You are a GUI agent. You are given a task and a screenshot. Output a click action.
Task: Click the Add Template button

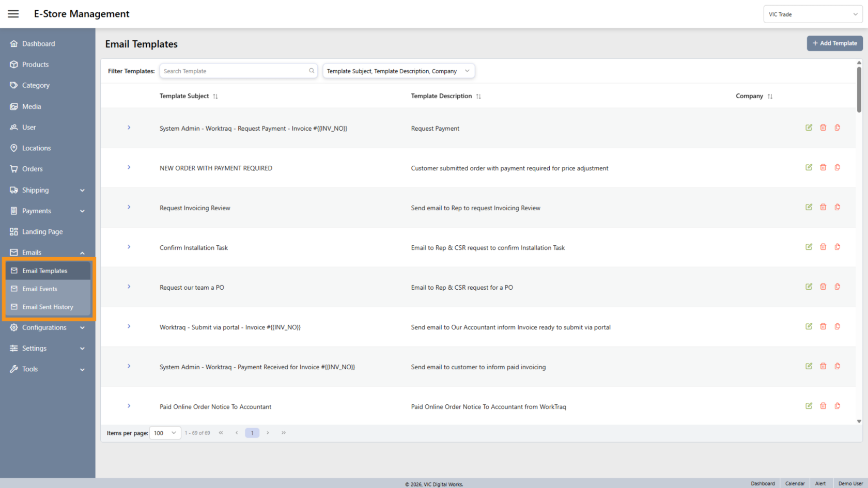[834, 43]
